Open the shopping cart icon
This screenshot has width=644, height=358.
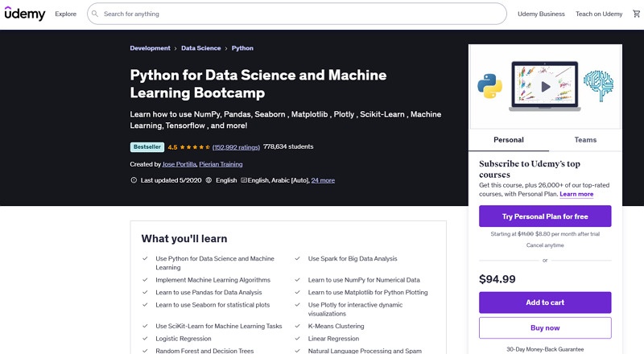point(636,14)
